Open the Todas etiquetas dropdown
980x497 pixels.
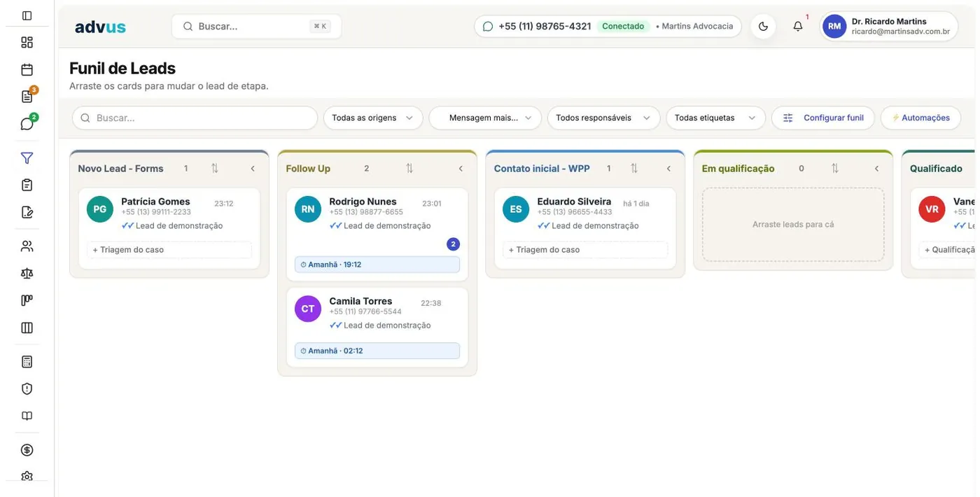pos(715,118)
